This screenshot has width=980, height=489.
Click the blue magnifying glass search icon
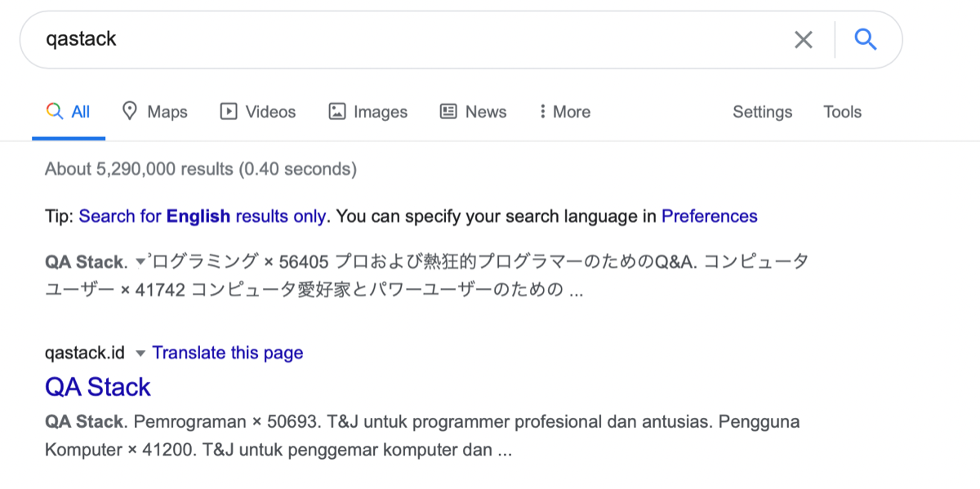pyautogui.click(x=865, y=39)
